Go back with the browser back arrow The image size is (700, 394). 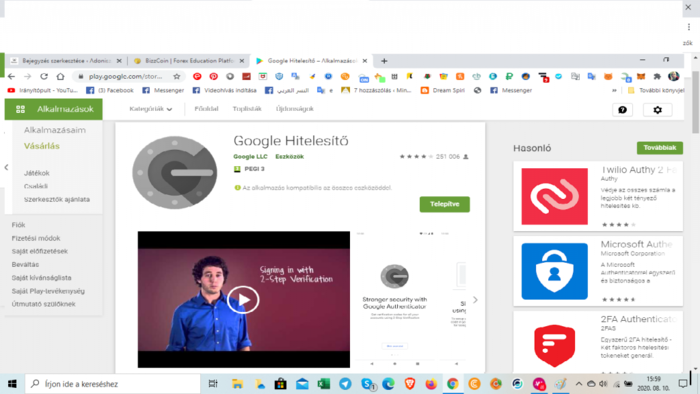pos(12,76)
